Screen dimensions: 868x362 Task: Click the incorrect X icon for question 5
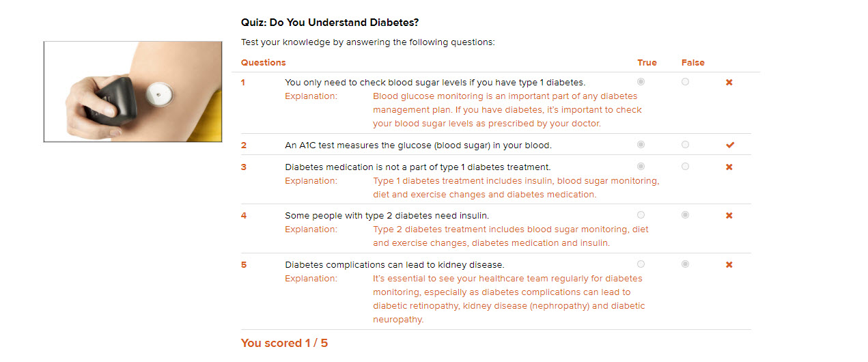click(x=729, y=265)
